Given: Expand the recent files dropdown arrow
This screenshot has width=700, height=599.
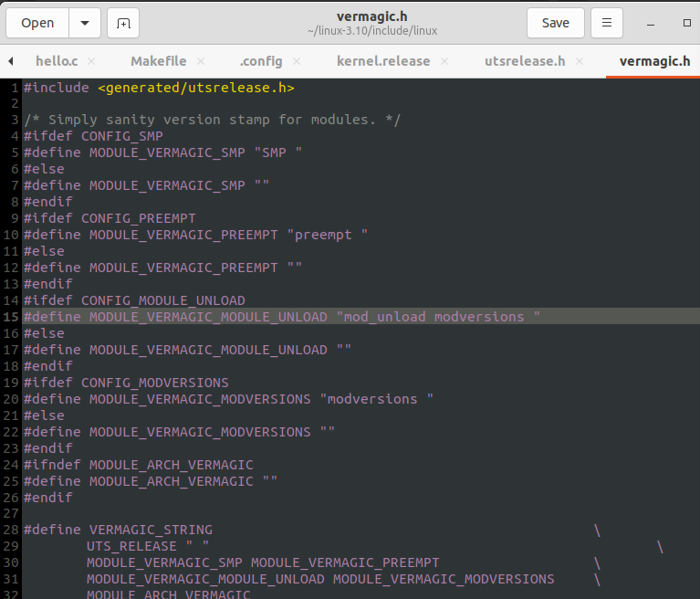Looking at the screenshot, I should click(85, 23).
